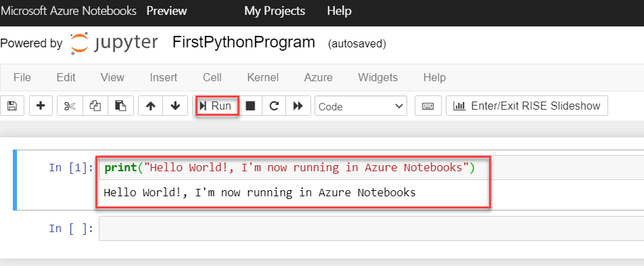This screenshot has width=644, height=266.
Task: Move the selected cell down
Action: [x=175, y=106]
